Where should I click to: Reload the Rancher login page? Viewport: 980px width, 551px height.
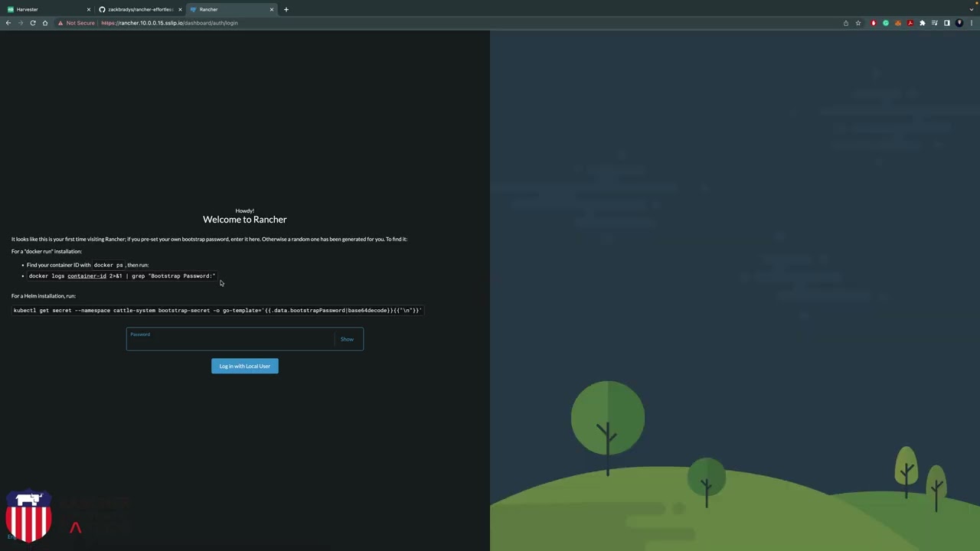tap(33, 23)
